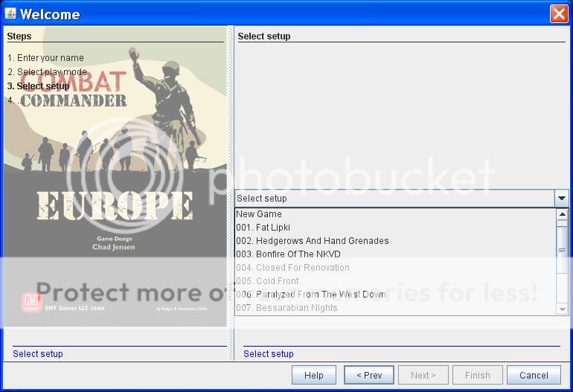Cancel the Welcome wizard

534,375
